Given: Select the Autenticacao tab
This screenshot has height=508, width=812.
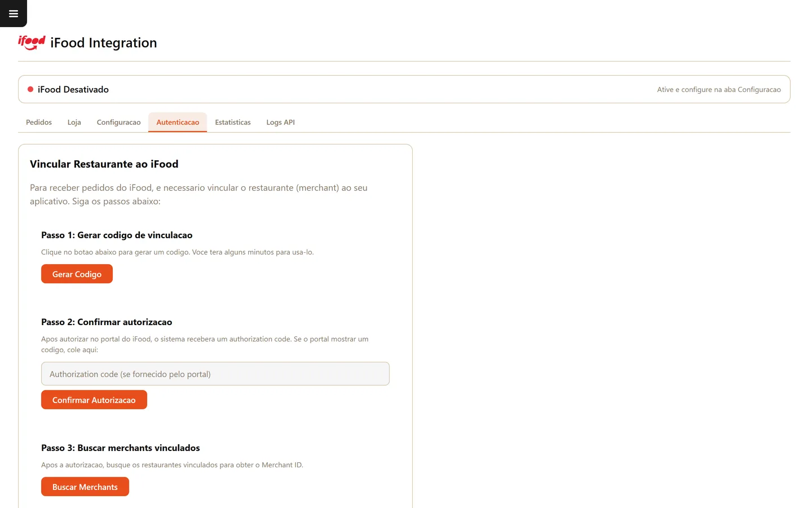Looking at the screenshot, I should pyautogui.click(x=178, y=122).
